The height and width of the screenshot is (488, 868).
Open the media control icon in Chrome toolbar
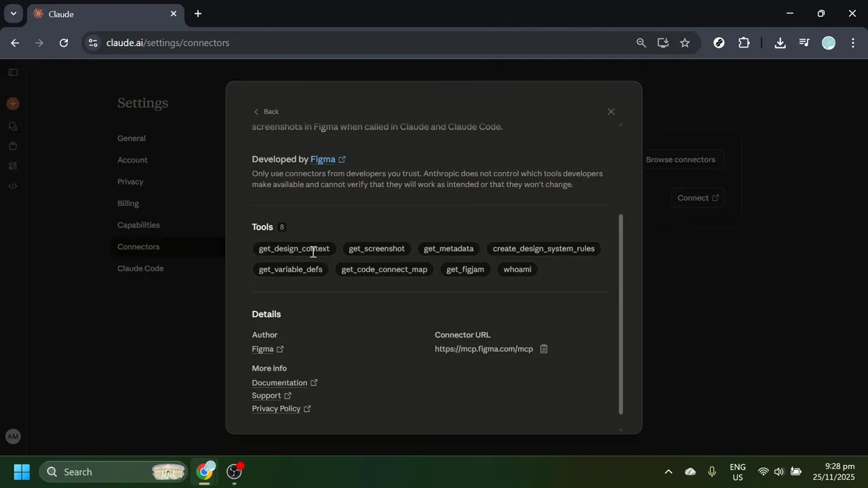(x=804, y=43)
